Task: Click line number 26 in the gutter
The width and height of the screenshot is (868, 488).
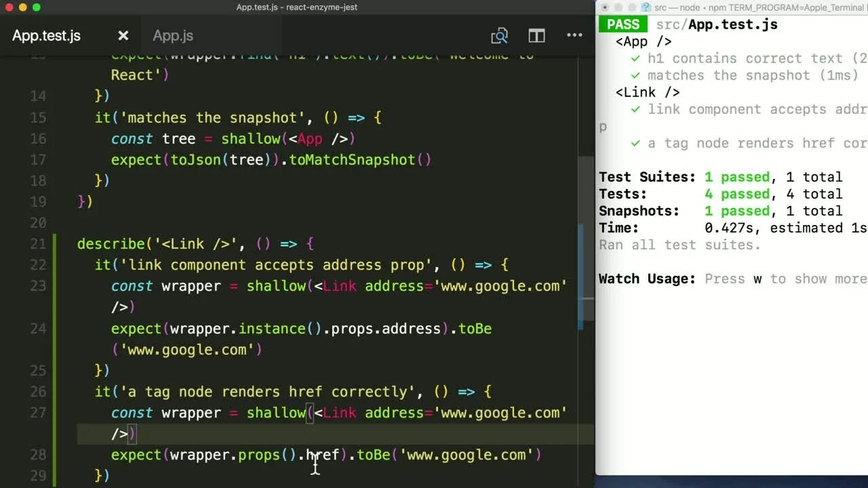Action: pos(38,392)
